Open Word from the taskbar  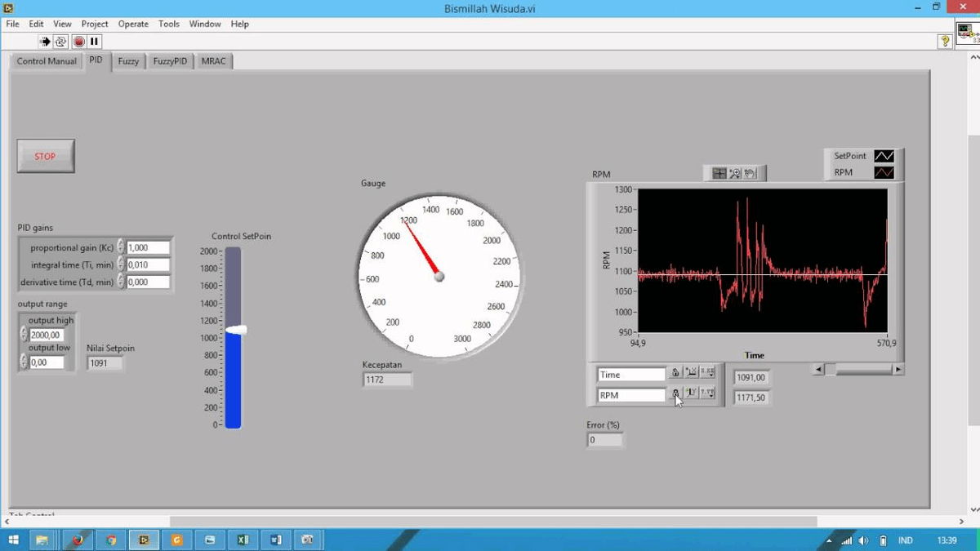(x=276, y=540)
